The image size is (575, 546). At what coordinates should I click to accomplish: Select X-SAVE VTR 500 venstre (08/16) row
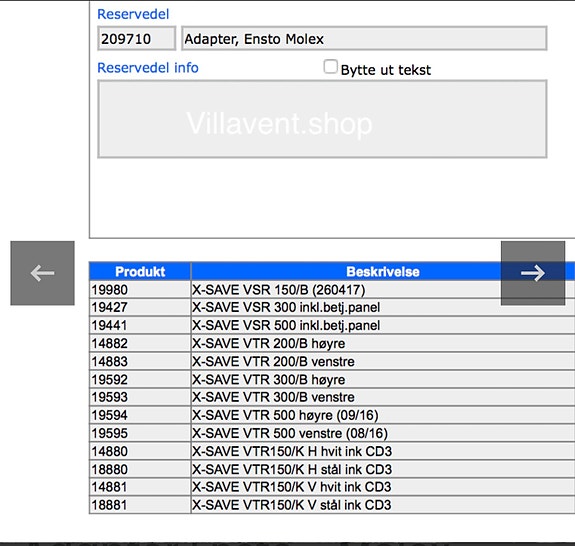332,433
